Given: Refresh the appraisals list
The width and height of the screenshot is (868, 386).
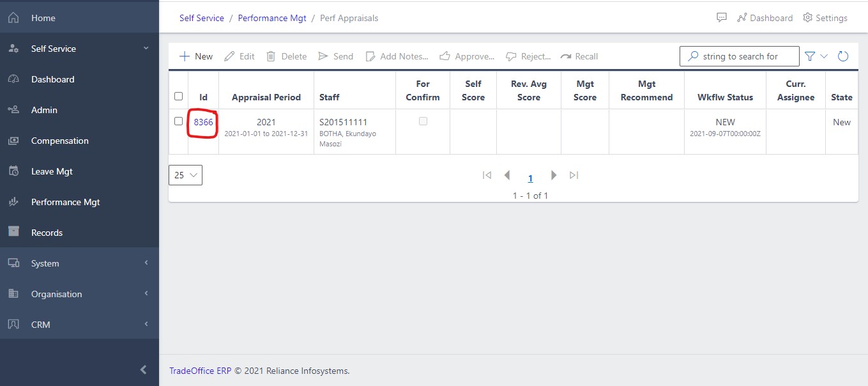Looking at the screenshot, I should 843,56.
